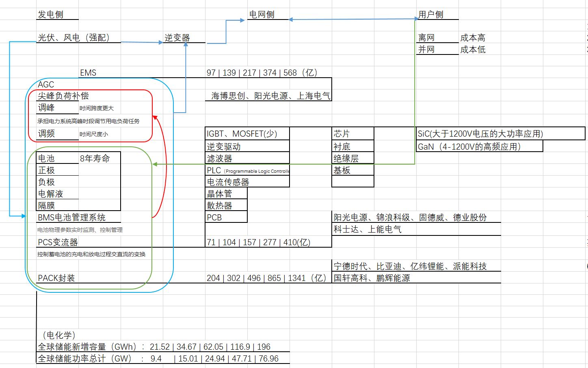Select the PCS变流器 cell
Viewport: 588px width, 368px height.
(58, 242)
